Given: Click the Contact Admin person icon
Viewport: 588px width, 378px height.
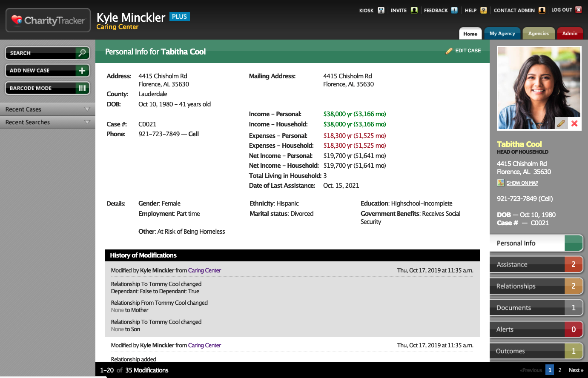Looking at the screenshot, I should point(542,10).
